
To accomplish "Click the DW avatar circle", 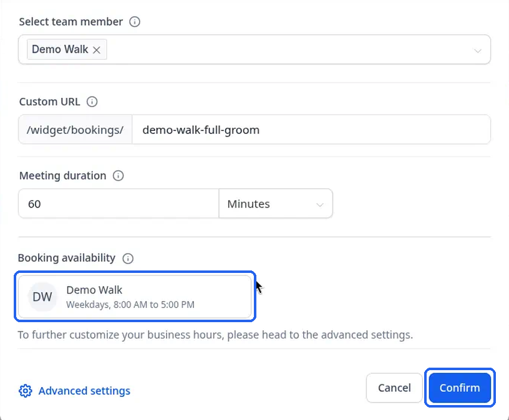I will click(42, 297).
